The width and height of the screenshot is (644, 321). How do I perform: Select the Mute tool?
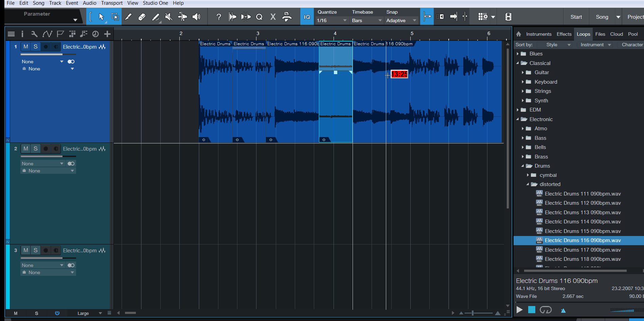coord(169,17)
